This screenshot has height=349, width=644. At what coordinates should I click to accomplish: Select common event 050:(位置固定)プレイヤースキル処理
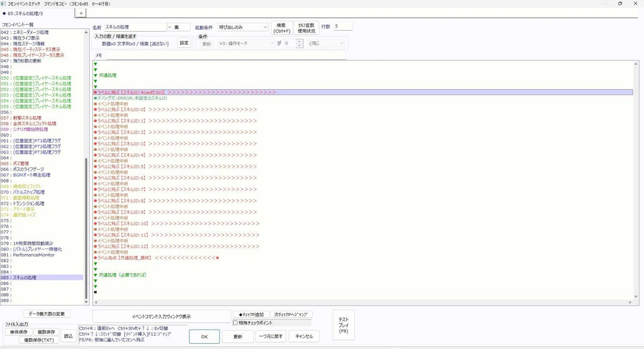point(35,78)
